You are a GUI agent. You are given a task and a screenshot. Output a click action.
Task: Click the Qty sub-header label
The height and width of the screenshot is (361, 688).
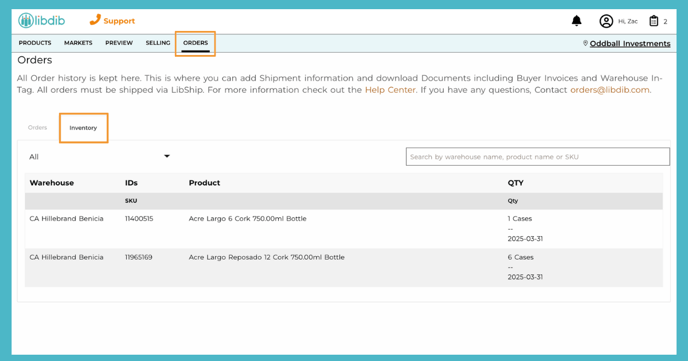(x=512, y=201)
